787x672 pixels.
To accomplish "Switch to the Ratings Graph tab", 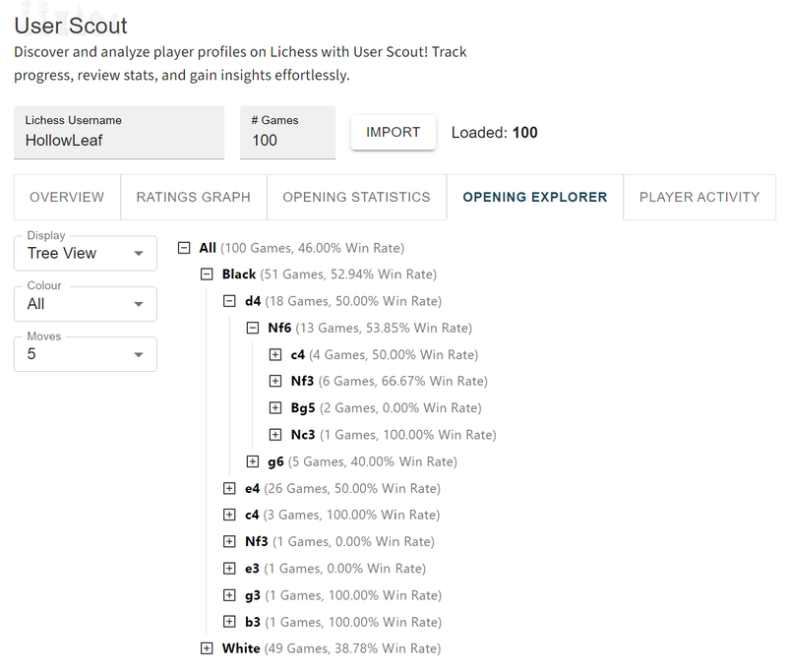I will coord(194,197).
